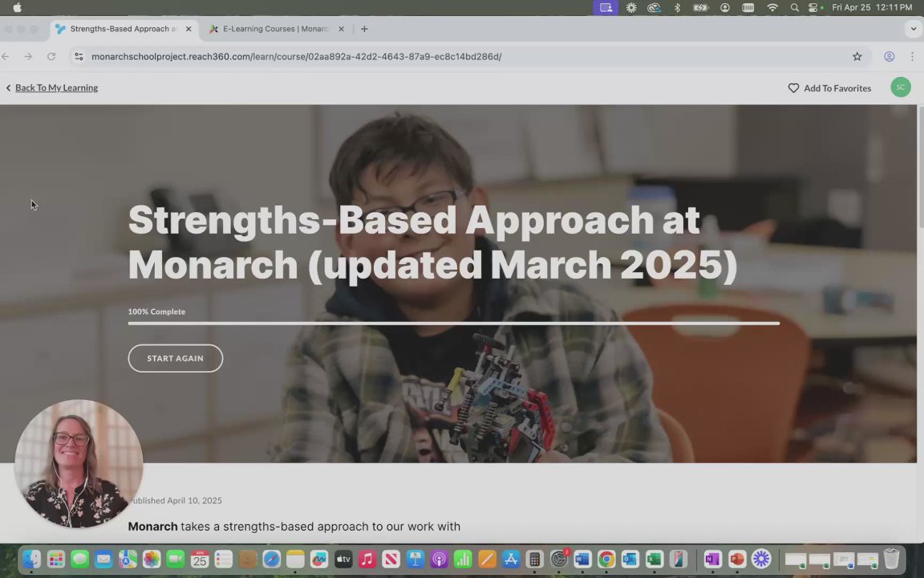924x578 pixels.
Task: Close the Strengths-Based Approach tab
Action: click(x=188, y=29)
